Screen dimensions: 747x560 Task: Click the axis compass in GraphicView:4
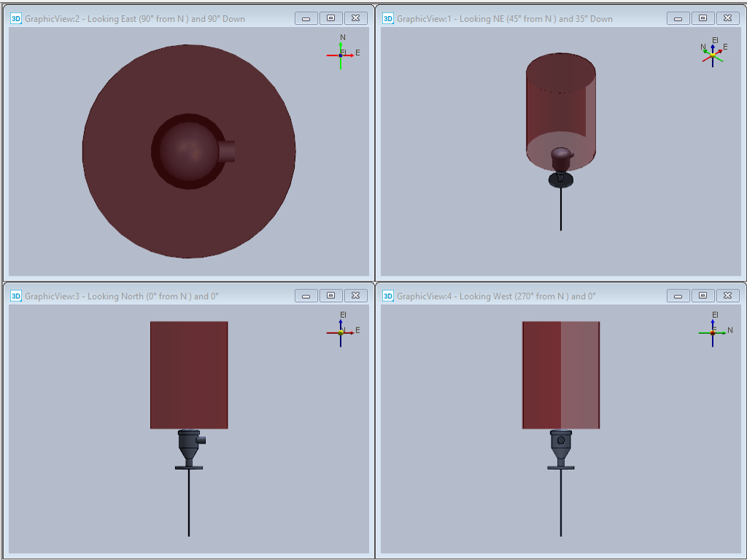click(715, 330)
